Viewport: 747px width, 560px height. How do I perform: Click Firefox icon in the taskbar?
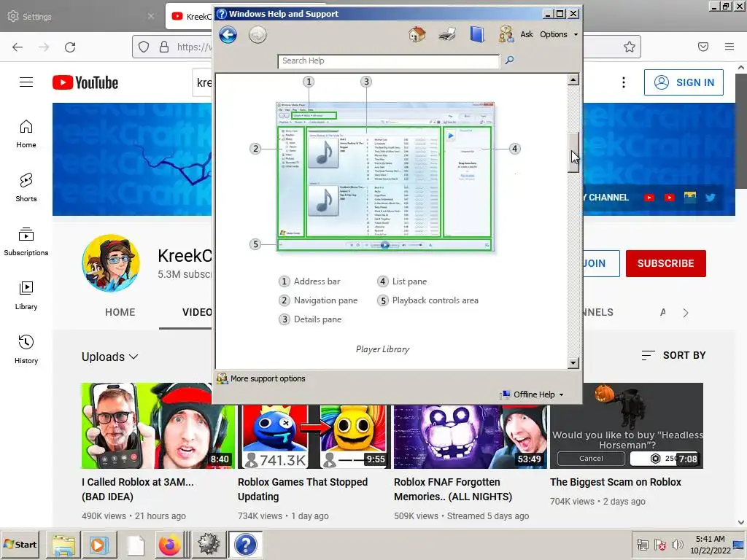[169, 544]
